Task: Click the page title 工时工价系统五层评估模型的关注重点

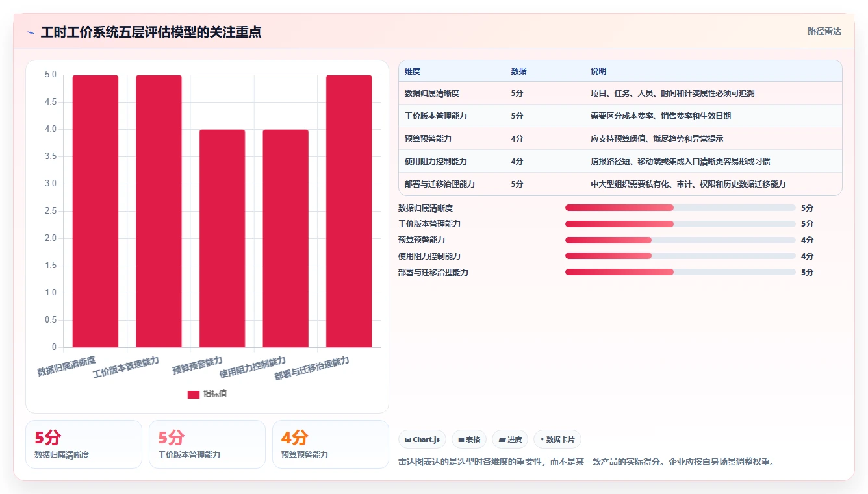Action: click(151, 32)
